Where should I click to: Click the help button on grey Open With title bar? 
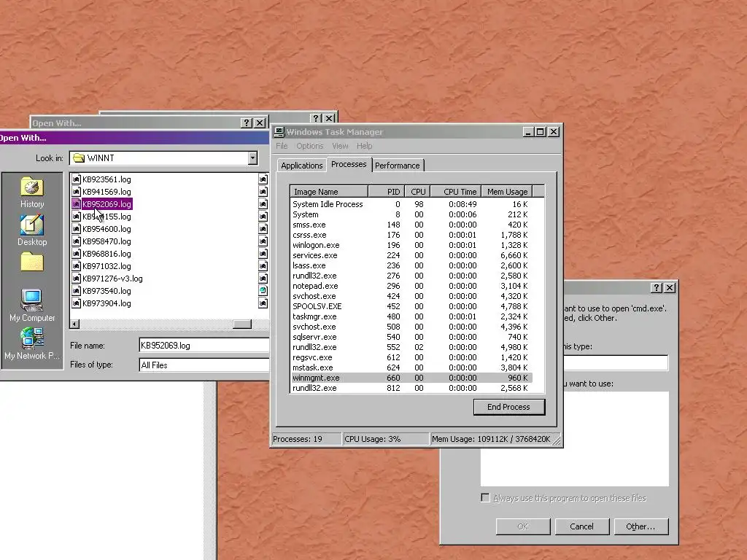(x=247, y=122)
